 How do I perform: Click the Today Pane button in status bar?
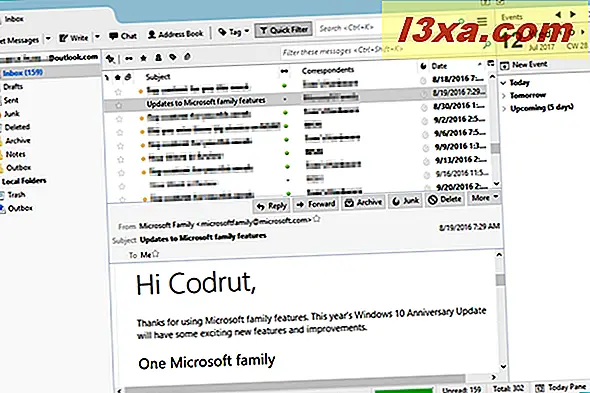[561, 387]
